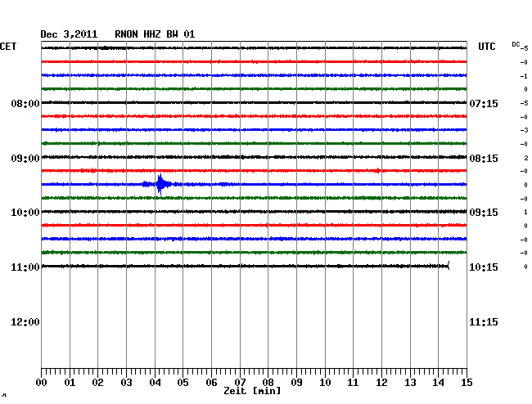Click minute tick label "06" on the axis
Screen dimensions: 532x404
point(211,383)
